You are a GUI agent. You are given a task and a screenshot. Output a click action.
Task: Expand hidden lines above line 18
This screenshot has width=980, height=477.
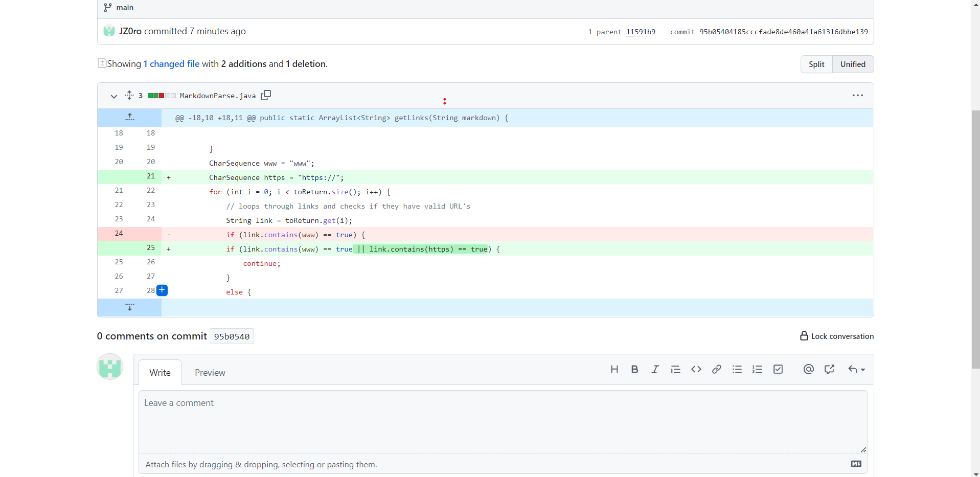tap(130, 117)
